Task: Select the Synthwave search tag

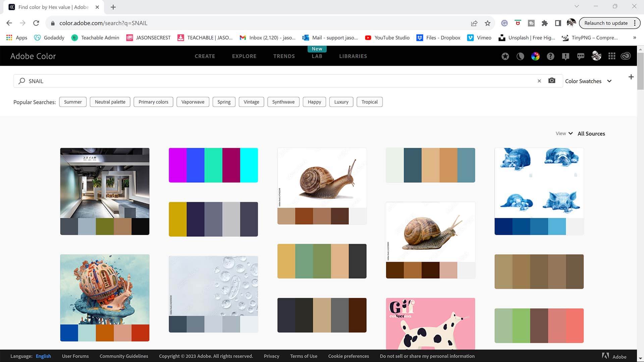Action: pyautogui.click(x=283, y=102)
